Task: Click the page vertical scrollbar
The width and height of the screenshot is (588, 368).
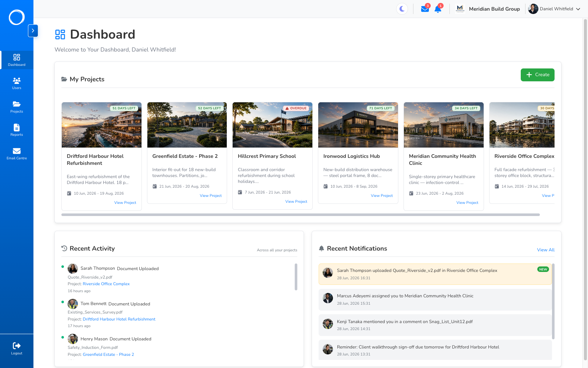Action: tap(585, 190)
